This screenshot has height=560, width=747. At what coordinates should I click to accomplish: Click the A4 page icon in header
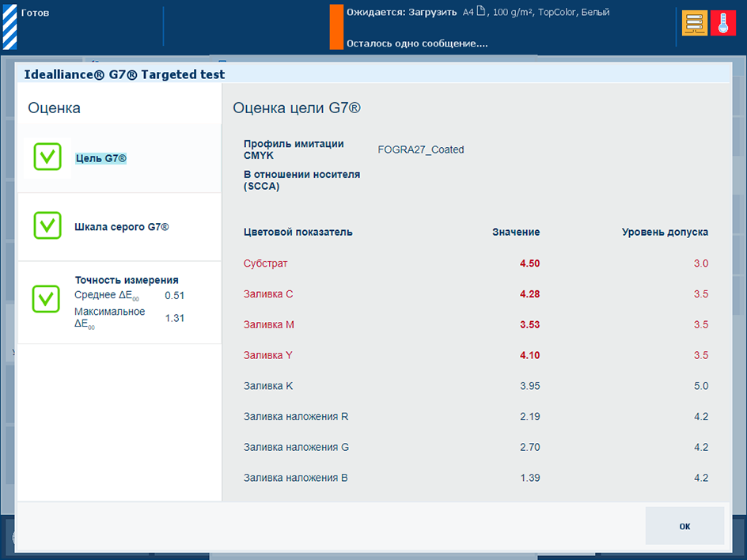480,11
